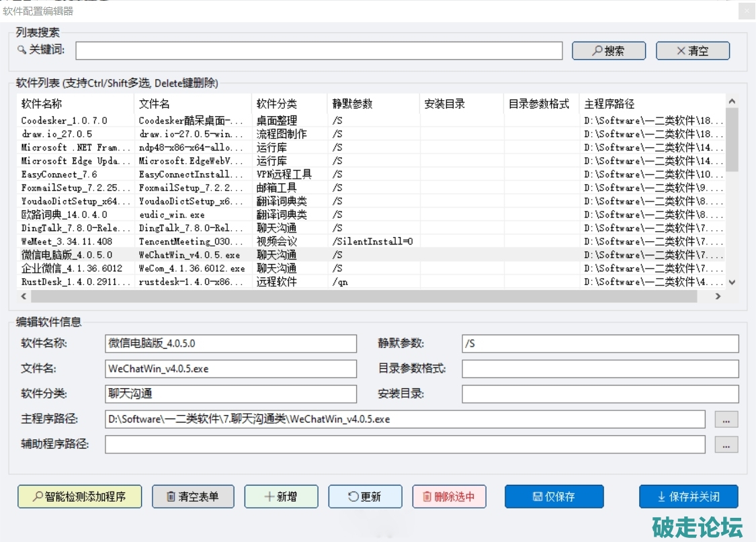
Task: Click the 保存并关闭 button
Action: coord(688,496)
